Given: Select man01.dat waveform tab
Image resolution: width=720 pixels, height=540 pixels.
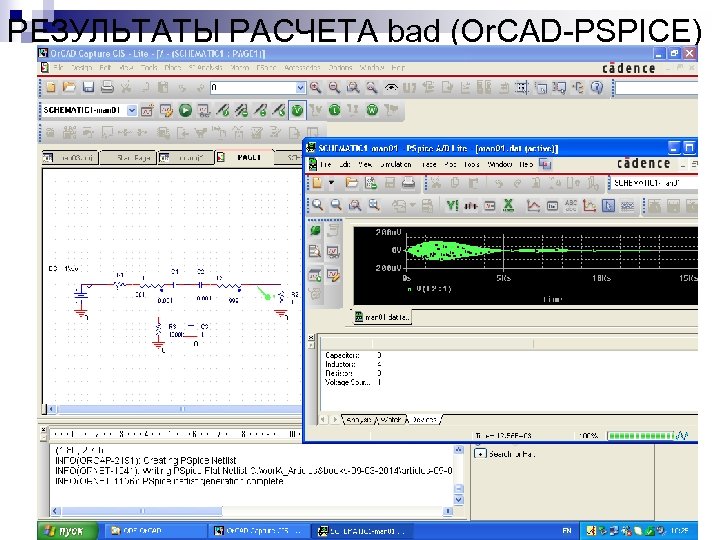Looking at the screenshot, I should point(382,317).
